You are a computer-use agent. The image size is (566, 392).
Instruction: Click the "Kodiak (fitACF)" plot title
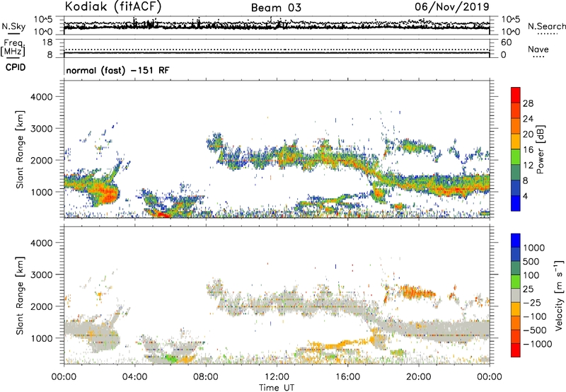click(x=113, y=7)
